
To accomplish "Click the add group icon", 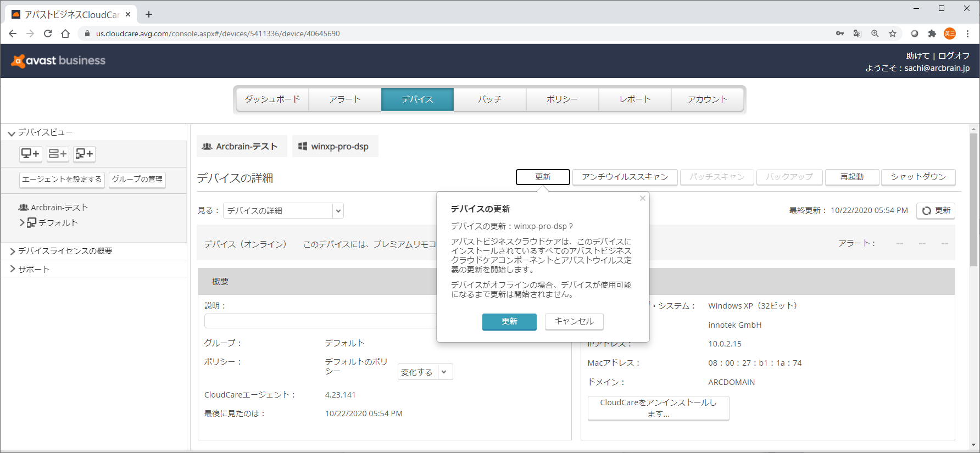I will pyautogui.click(x=85, y=154).
